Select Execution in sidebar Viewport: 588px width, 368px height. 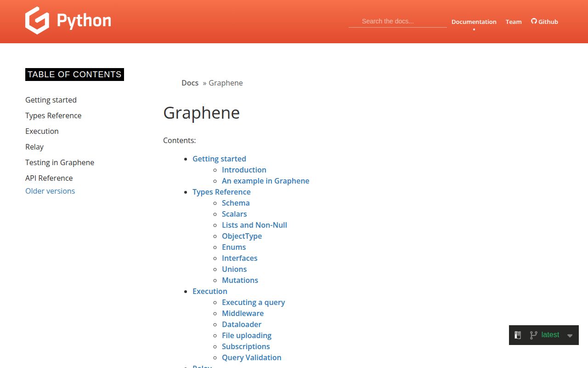42,131
